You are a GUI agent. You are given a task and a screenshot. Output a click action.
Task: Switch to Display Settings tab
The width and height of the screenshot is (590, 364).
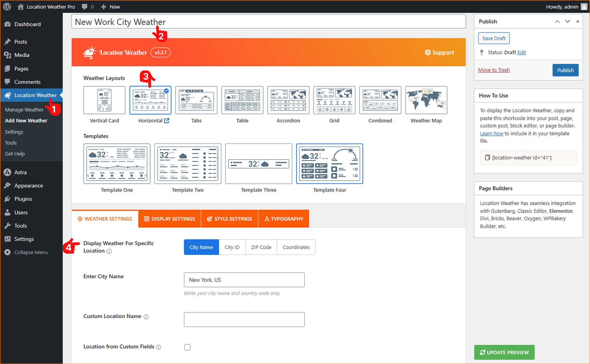(169, 219)
